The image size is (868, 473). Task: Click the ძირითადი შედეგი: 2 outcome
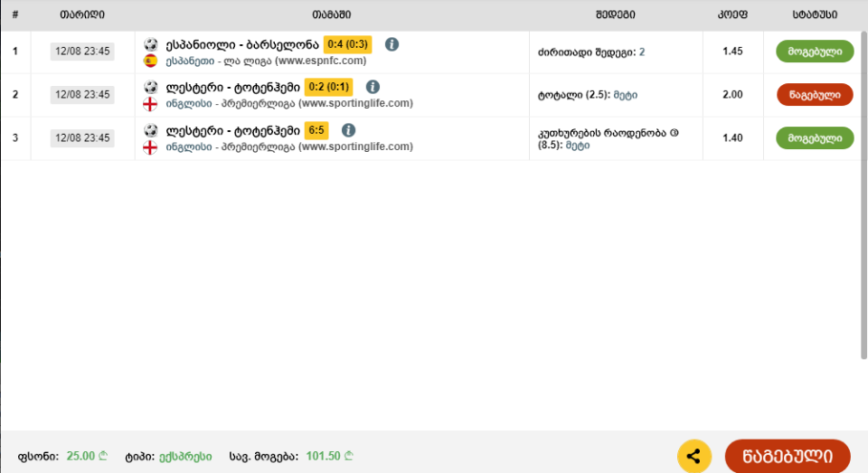[x=591, y=52]
